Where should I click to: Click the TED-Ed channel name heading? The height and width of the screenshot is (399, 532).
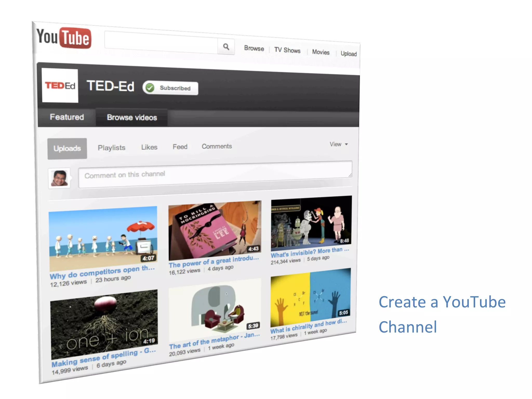[110, 86]
